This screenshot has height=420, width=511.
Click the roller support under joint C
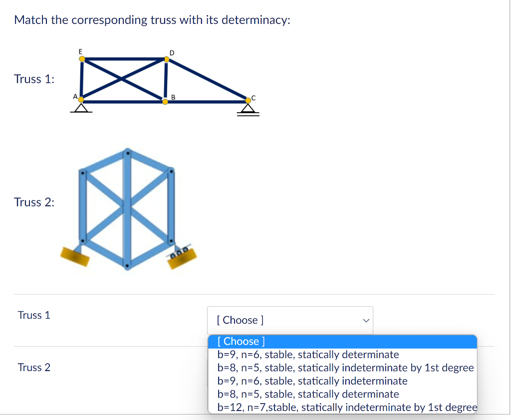(x=248, y=109)
